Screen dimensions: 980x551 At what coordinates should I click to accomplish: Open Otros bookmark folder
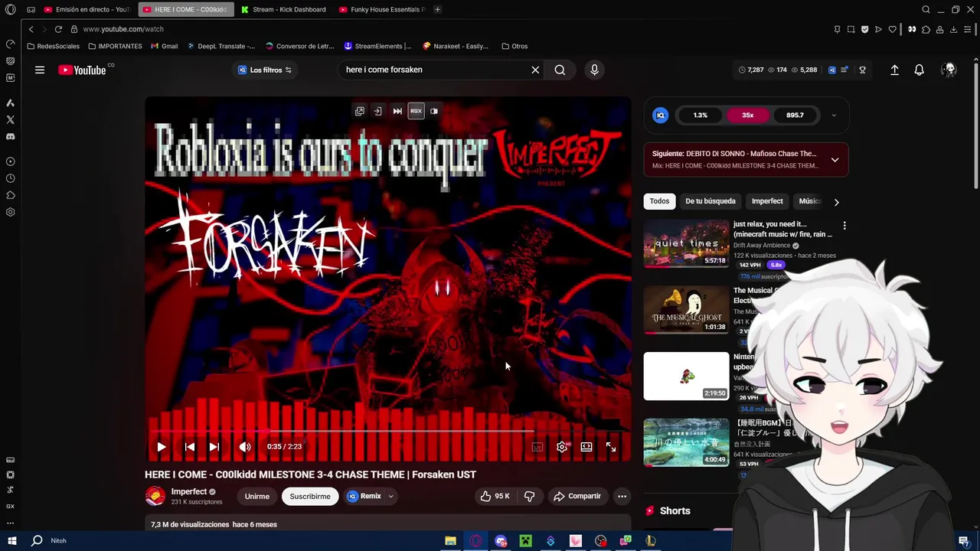pyautogui.click(x=514, y=46)
